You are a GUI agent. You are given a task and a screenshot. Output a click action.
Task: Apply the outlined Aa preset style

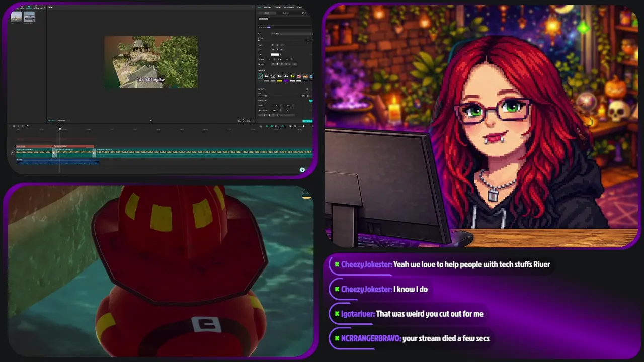(273, 76)
